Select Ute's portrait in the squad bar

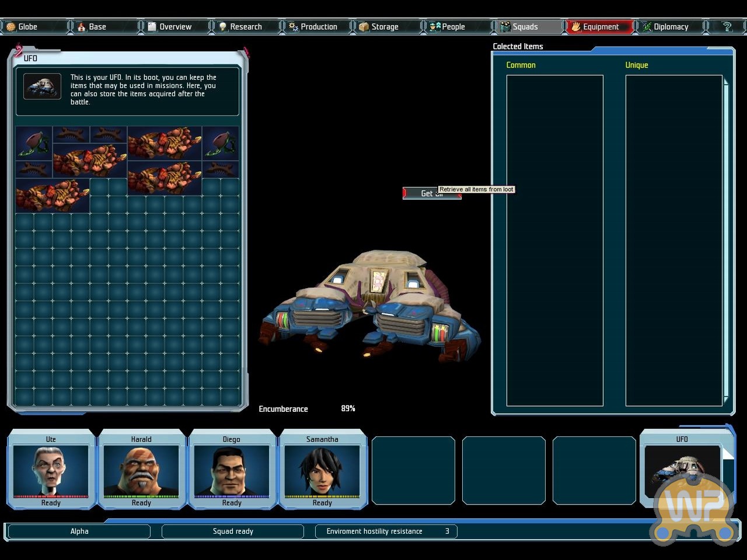pyautogui.click(x=51, y=471)
